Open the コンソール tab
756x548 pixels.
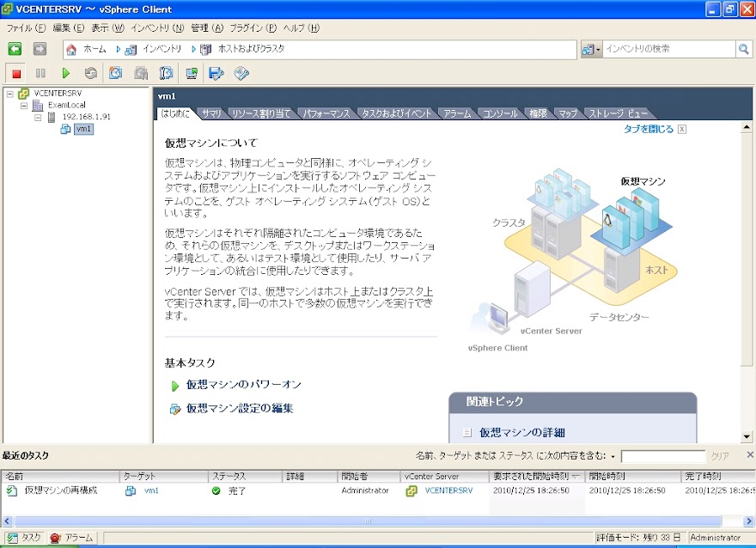pyautogui.click(x=500, y=113)
